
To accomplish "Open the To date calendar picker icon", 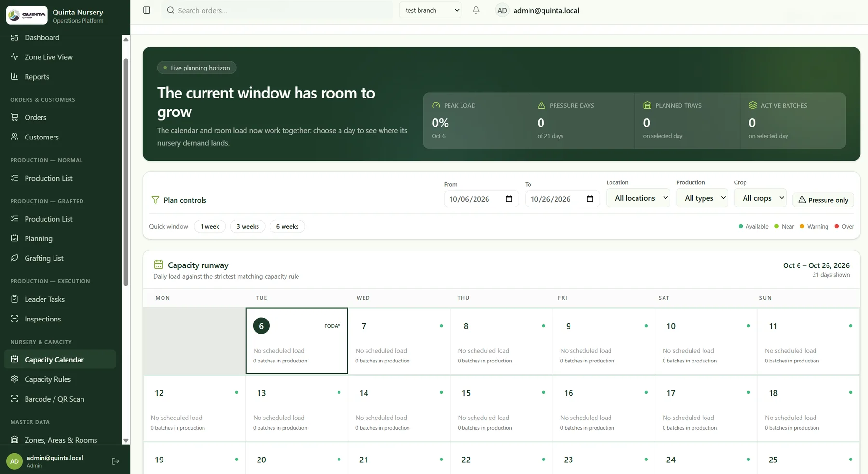I will [x=590, y=199].
